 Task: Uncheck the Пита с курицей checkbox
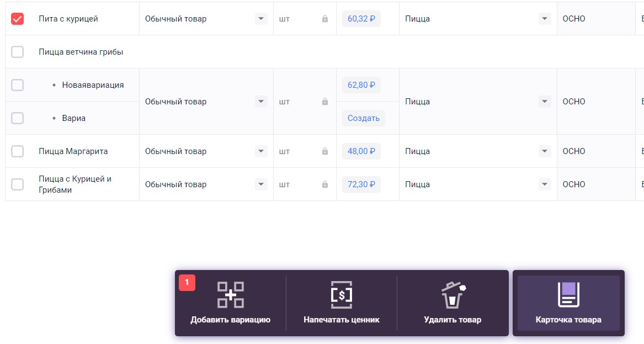point(17,19)
